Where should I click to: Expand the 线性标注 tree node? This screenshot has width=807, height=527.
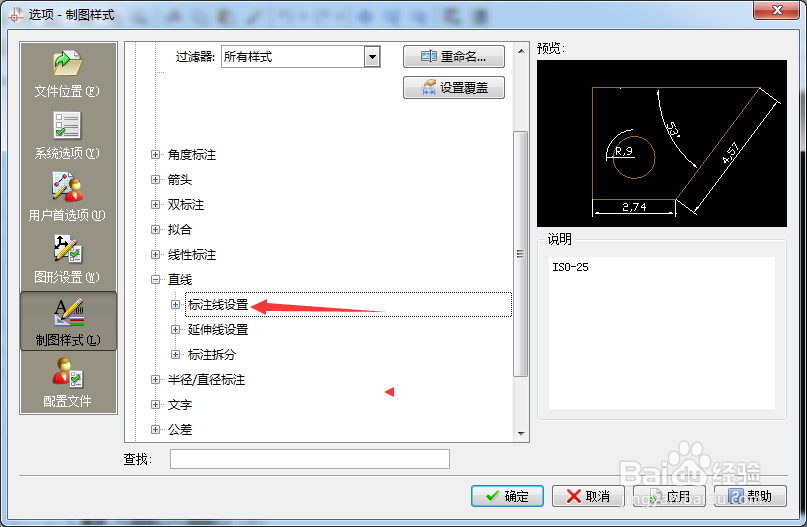click(x=155, y=254)
